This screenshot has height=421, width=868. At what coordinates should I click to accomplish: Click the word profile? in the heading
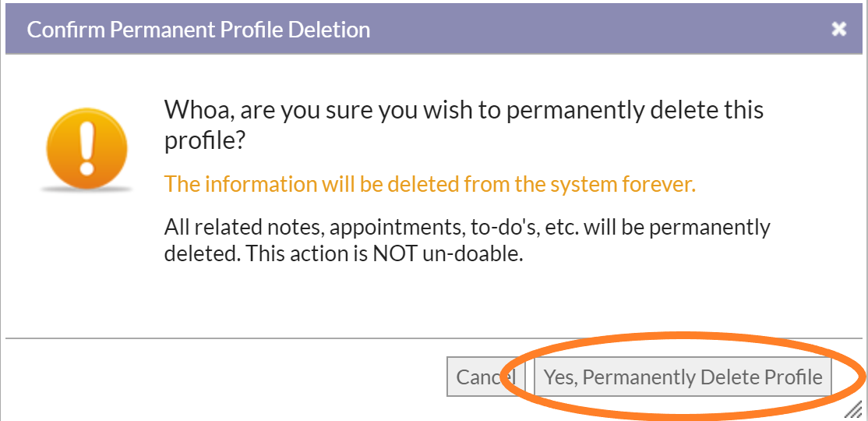pyautogui.click(x=204, y=143)
